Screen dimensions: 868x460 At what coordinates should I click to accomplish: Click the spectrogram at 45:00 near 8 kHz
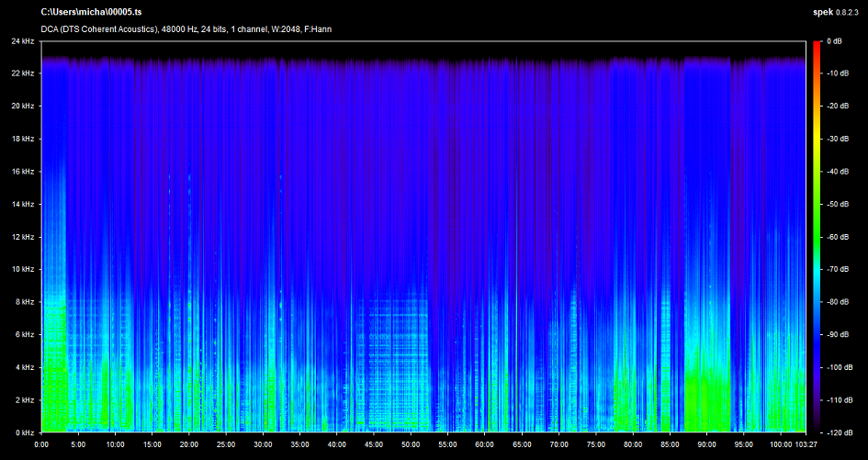click(374, 302)
